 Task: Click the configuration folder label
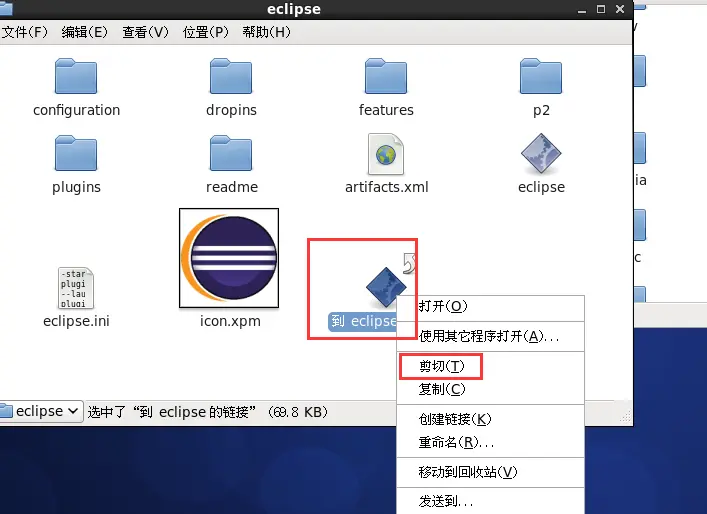coord(76,110)
